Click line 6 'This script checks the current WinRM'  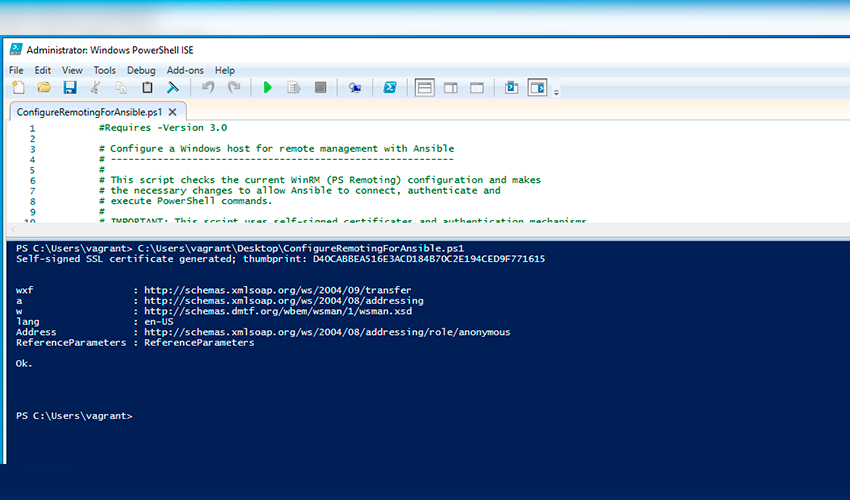(x=320, y=180)
